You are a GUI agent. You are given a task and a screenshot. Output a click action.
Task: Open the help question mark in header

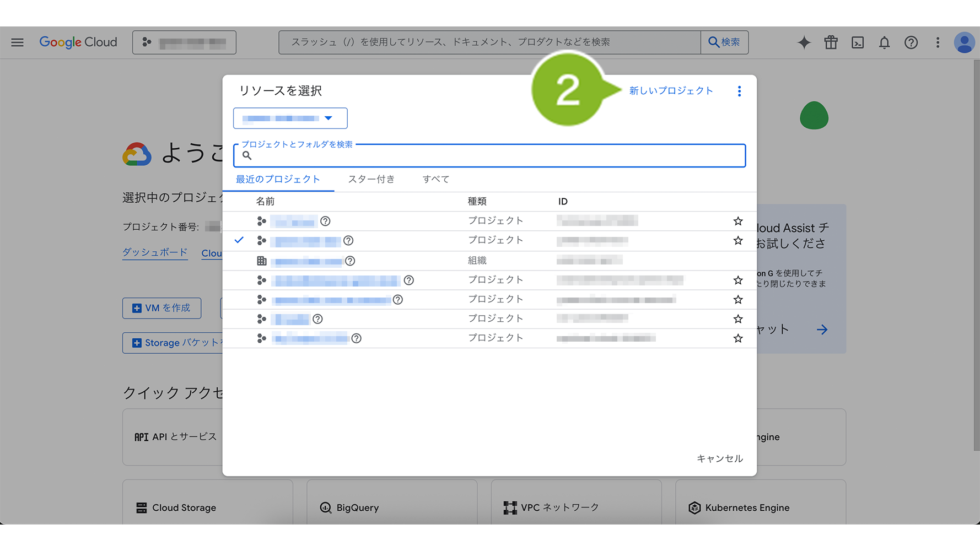[911, 42]
